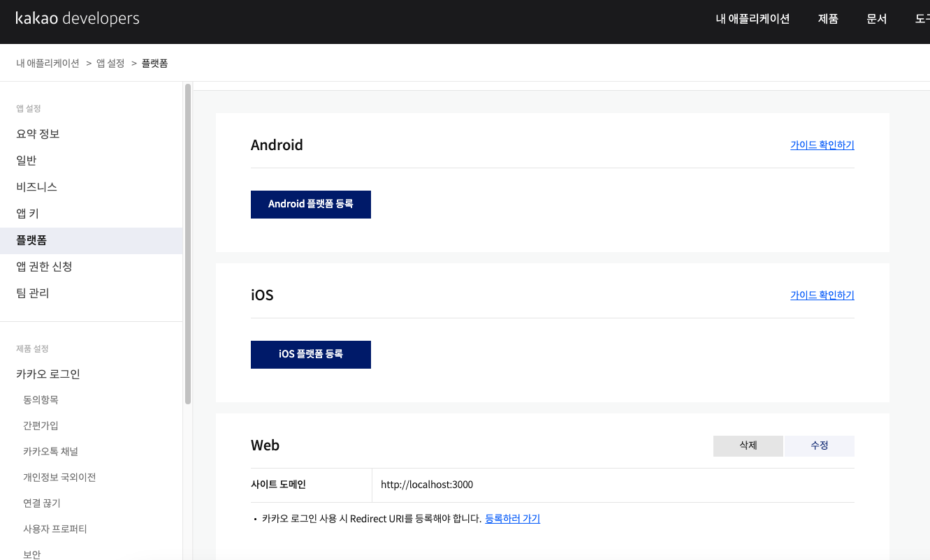The image size is (930, 560).
Task: Select 팀 관리 in sidebar
Action: 91,293
